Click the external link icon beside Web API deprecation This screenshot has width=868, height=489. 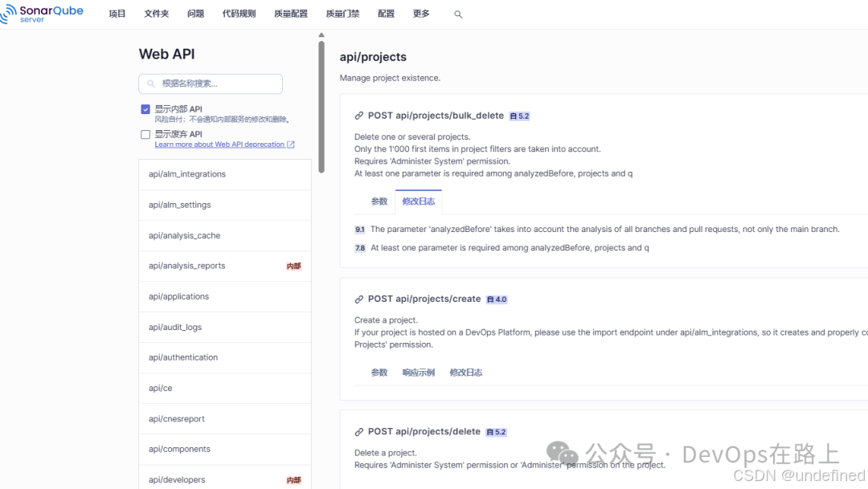pyautogui.click(x=291, y=145)
